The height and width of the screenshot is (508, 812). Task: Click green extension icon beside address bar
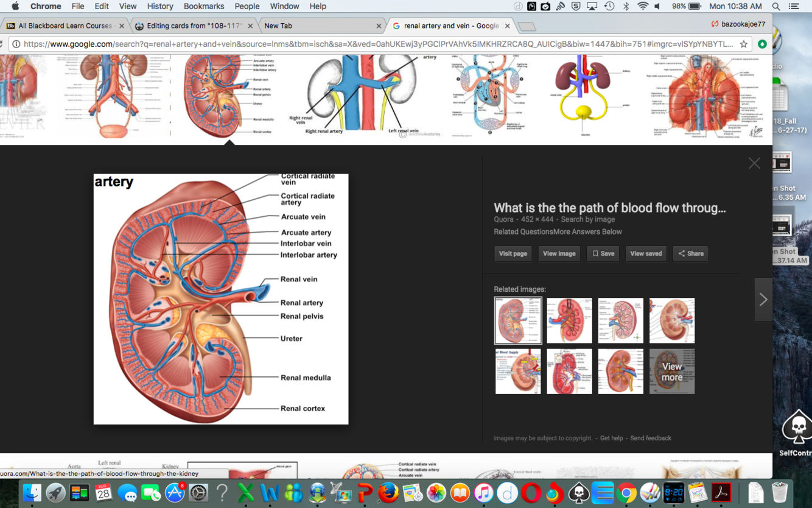coord(762,44)
